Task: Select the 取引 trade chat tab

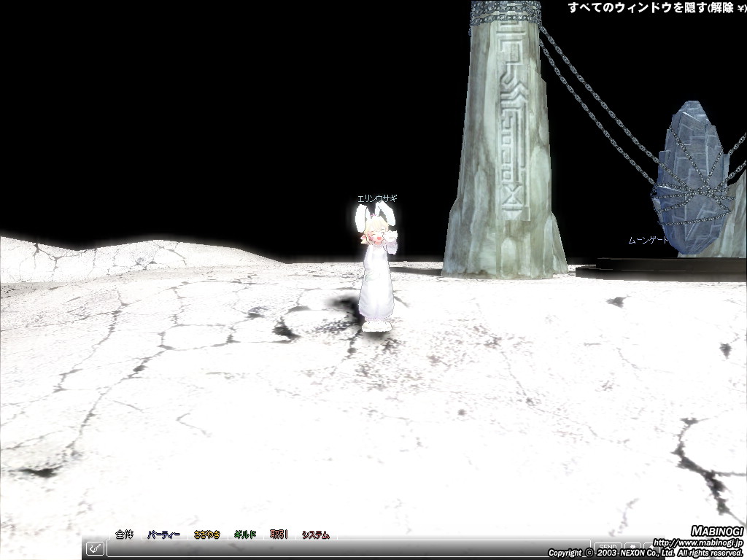Action: 279,534
